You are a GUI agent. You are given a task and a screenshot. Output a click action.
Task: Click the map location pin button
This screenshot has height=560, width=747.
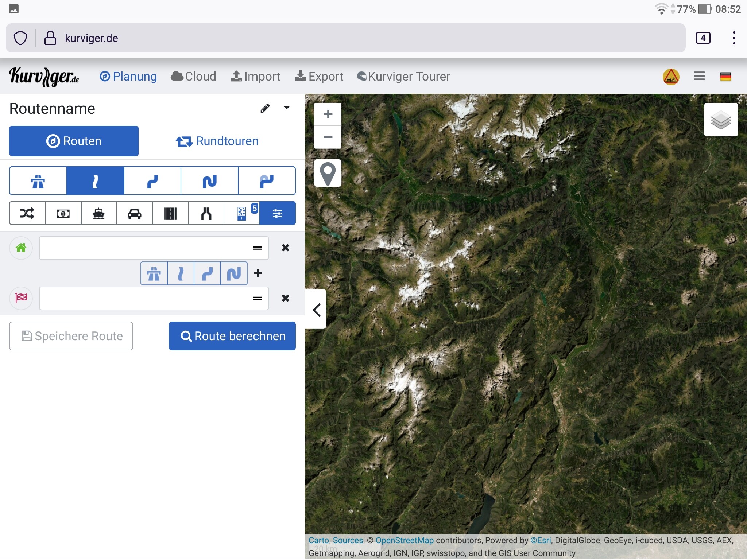(328, 173)
